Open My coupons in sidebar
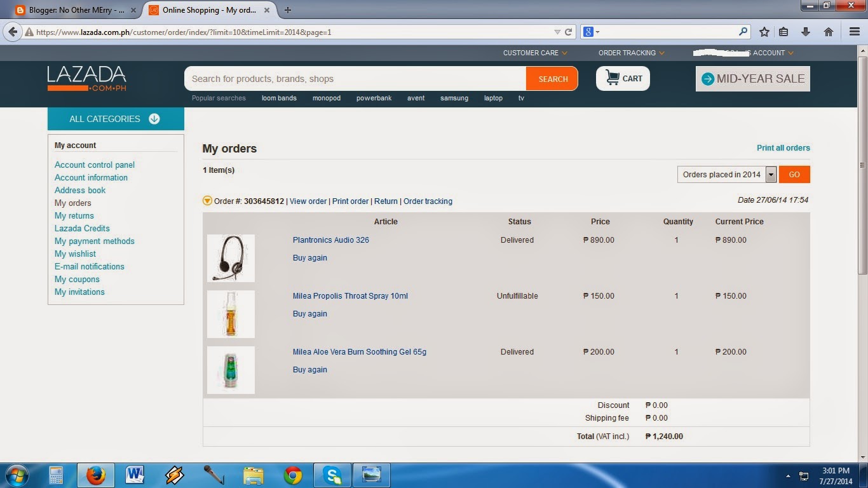Screen dimensions: 868x488 77,279
